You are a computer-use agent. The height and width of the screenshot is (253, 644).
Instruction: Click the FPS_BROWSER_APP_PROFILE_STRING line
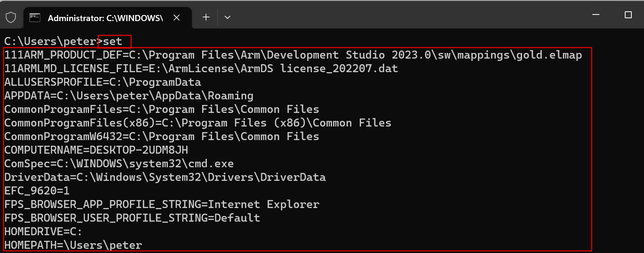[x=161, y=205]
